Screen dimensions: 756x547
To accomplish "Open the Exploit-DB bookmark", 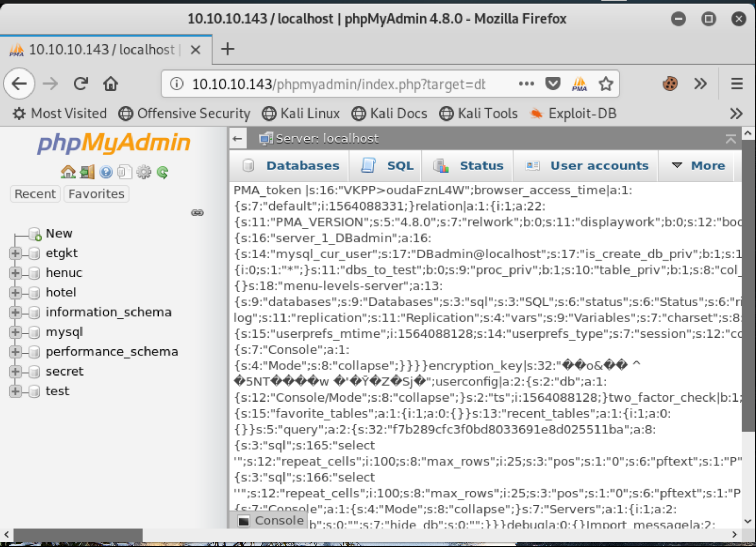I will click(x=572, y=113).
